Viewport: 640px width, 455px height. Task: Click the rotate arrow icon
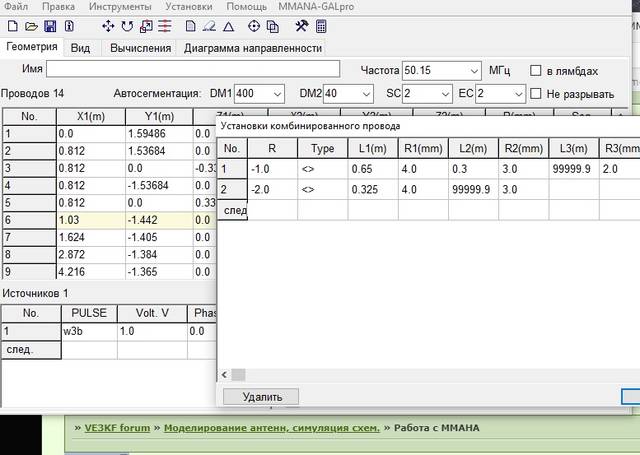coord(127,27)
